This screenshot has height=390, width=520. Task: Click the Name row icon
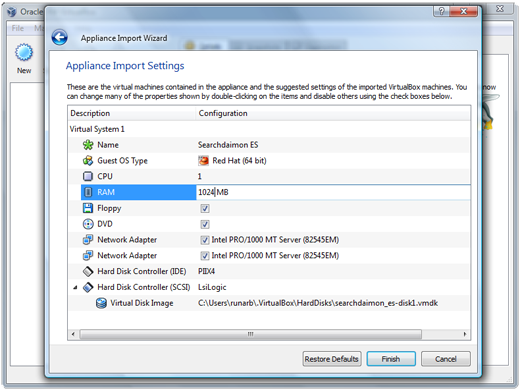click(x=88, y=145)
